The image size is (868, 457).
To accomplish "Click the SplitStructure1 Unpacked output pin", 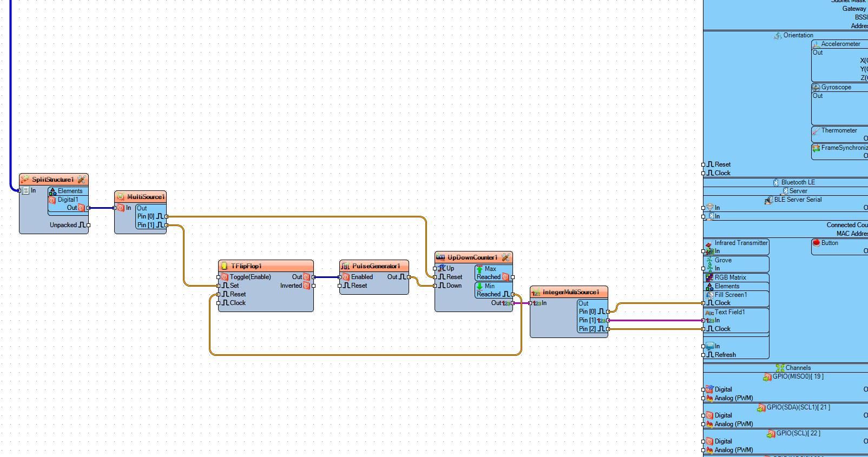I will tap(88, 225).
